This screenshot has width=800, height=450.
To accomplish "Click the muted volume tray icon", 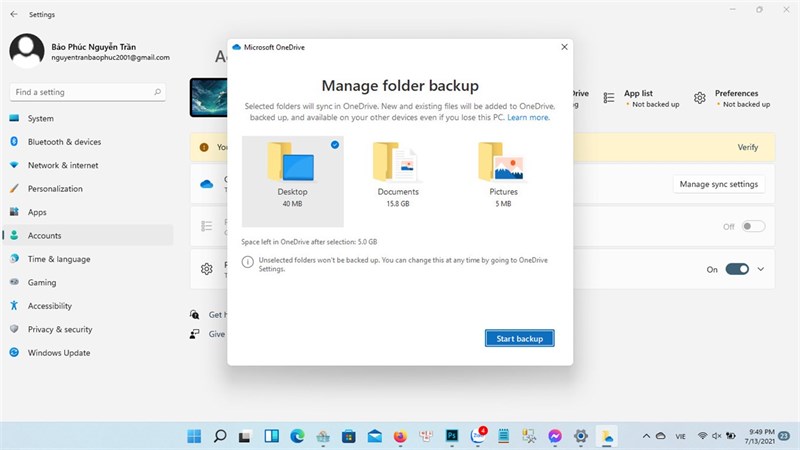I will 717,436.
